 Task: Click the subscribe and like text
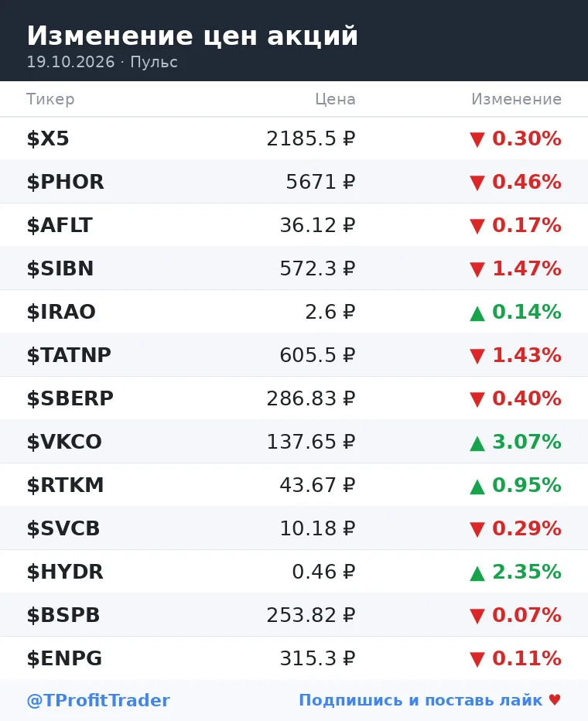(x=421, y=700)
